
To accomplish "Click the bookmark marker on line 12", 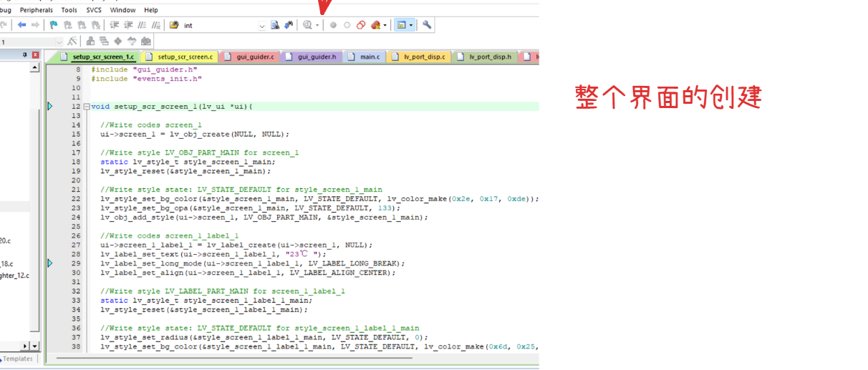I will point(50,107).
